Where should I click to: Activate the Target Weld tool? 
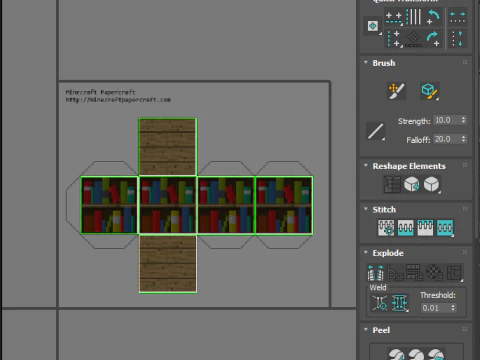(380, 303)
